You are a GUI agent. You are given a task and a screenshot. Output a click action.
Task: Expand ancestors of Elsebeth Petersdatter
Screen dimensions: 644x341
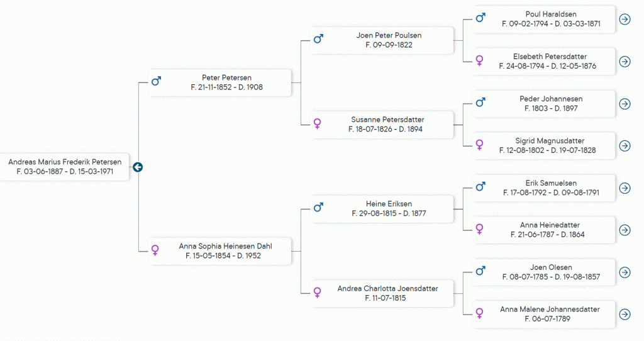pos(625,61)
